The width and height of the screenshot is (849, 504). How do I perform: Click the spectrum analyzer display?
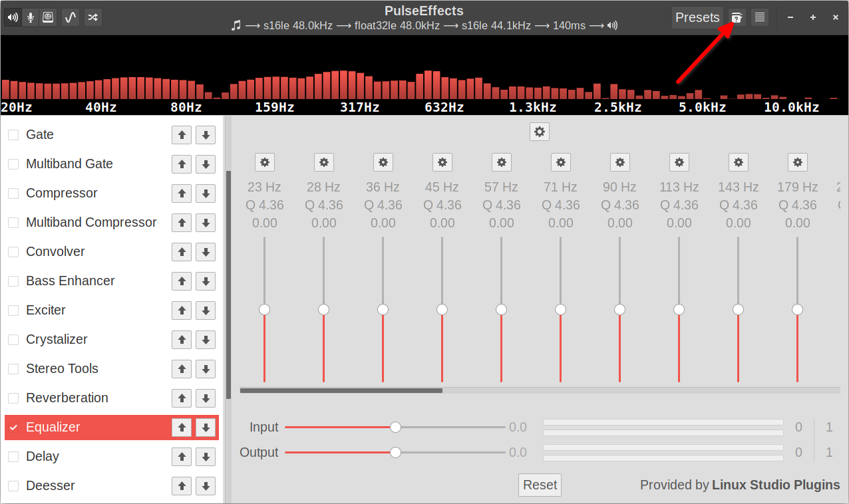[424, 75]
